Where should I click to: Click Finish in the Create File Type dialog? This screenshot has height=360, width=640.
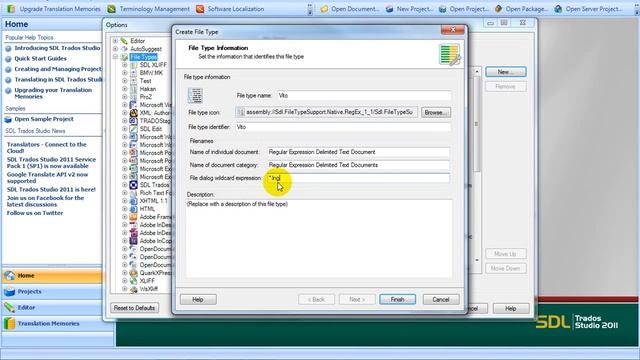(397, 300)
